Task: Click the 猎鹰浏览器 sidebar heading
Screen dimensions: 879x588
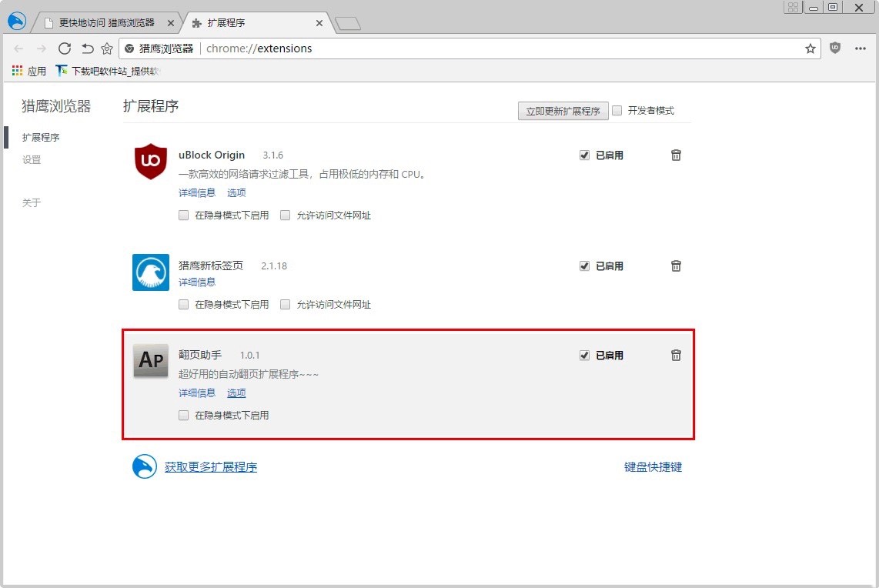Action: [56, 106]
